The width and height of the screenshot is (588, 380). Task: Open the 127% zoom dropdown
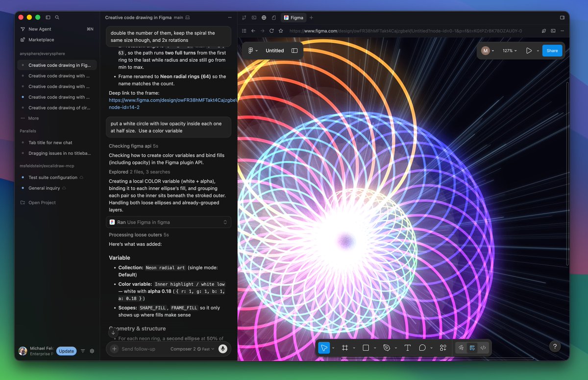click(x=510, y=51)
